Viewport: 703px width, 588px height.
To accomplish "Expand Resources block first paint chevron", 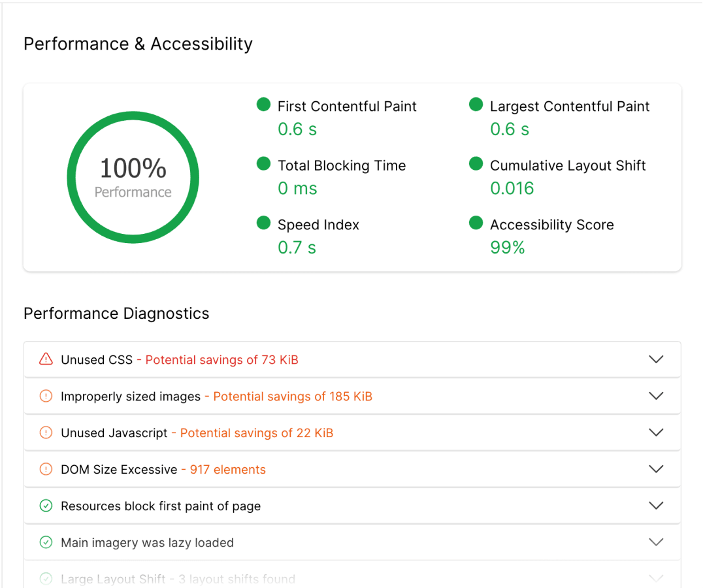I will pos(656,506).
